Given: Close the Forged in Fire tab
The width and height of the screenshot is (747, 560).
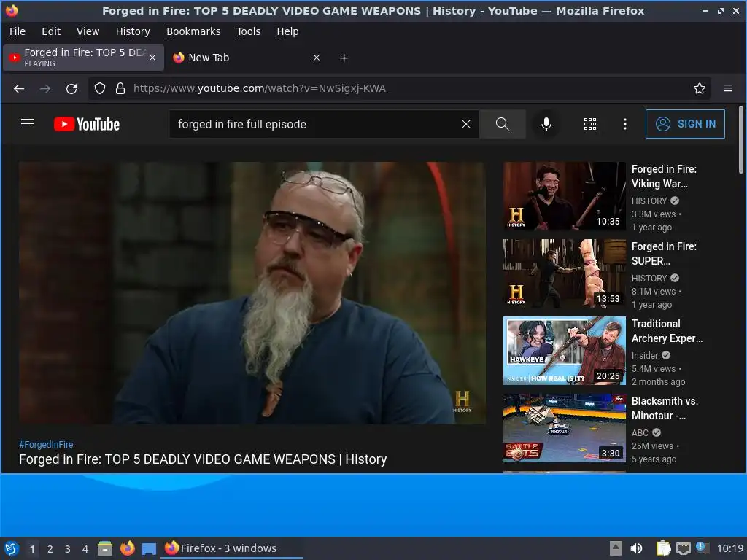Looking at the screenshot, I should 152,58.
